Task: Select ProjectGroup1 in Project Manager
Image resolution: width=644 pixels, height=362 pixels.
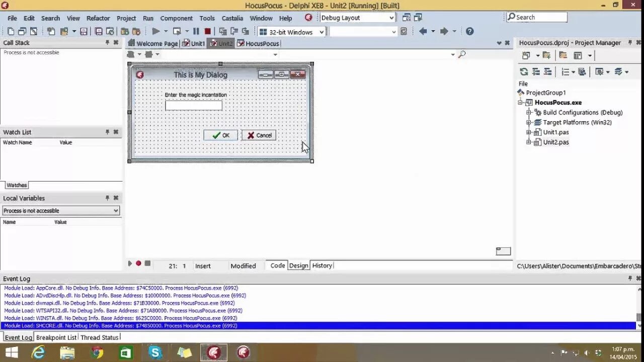Action: (545, 93)
